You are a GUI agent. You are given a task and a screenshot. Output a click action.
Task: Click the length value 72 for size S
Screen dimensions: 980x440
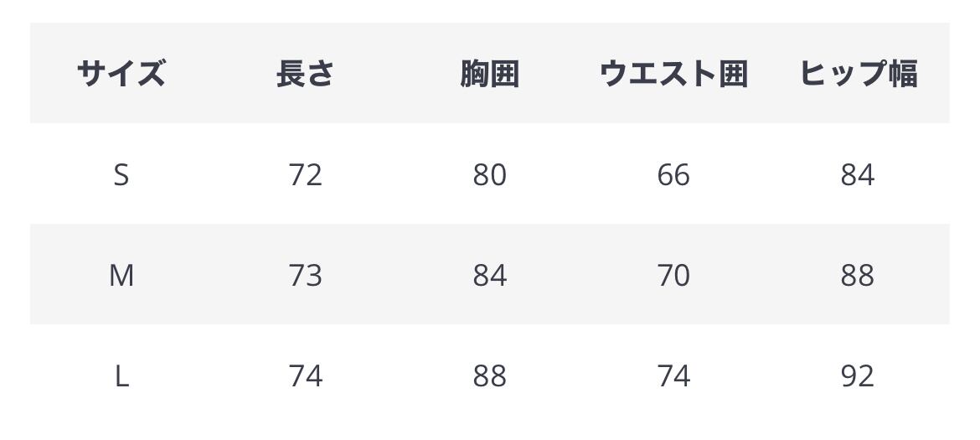coord(305,175)
